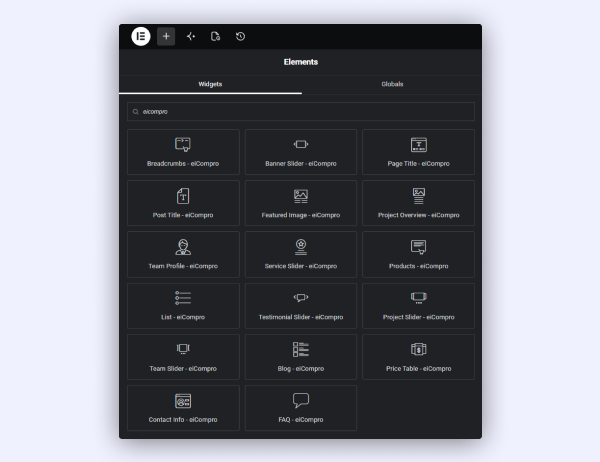Screen dimensions: 600x462
Task: Click the 'Page Title - eiCompro' label
Action: (419, 163)
